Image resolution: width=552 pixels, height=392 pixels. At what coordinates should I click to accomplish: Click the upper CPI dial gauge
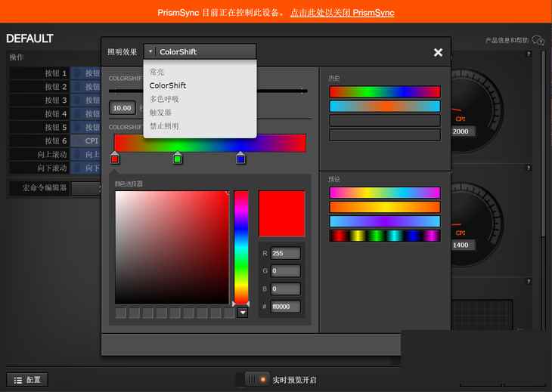477,111
